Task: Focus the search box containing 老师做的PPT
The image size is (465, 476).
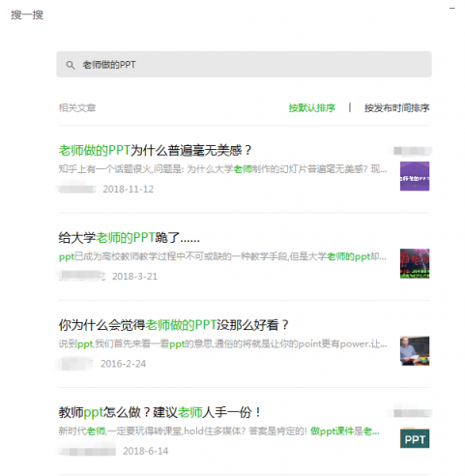Action: (x=244, y=64)
